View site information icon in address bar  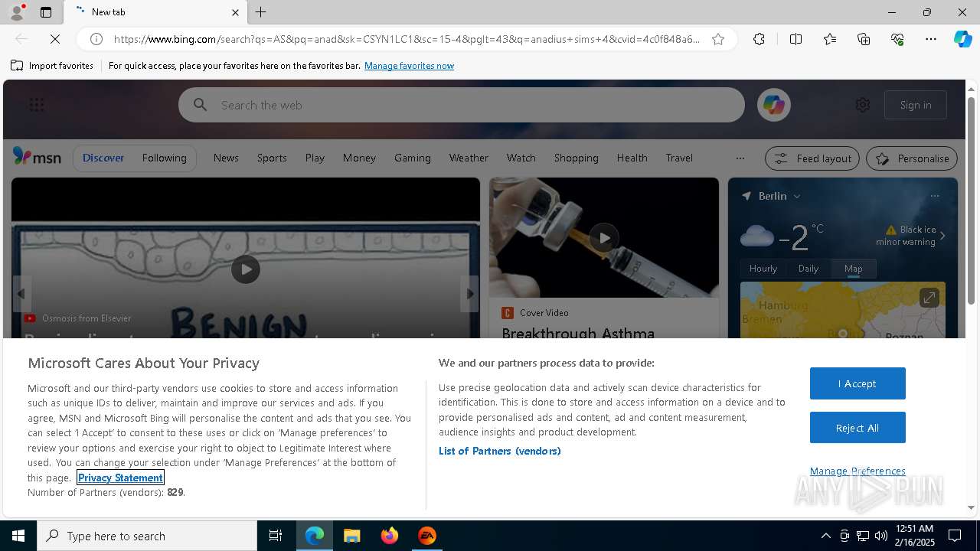click(x=96, y=39)
